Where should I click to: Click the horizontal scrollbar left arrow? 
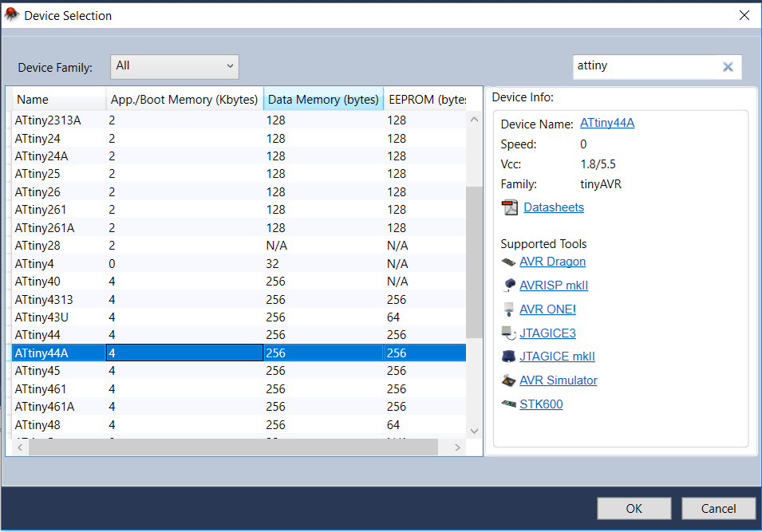tap(20, 447)
